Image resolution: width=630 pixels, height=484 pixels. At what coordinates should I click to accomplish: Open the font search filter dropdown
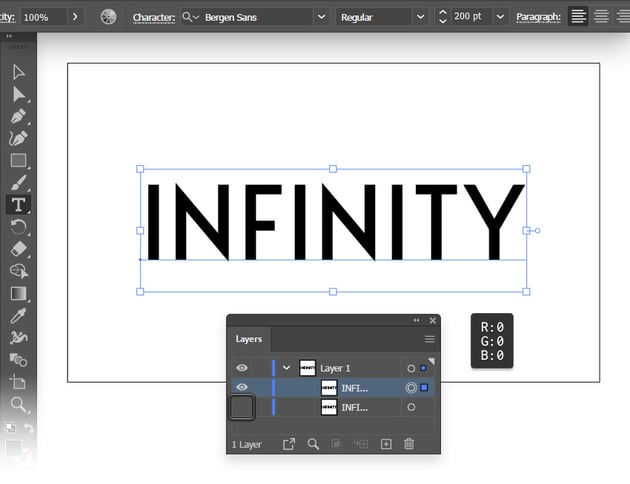[190, 17]
